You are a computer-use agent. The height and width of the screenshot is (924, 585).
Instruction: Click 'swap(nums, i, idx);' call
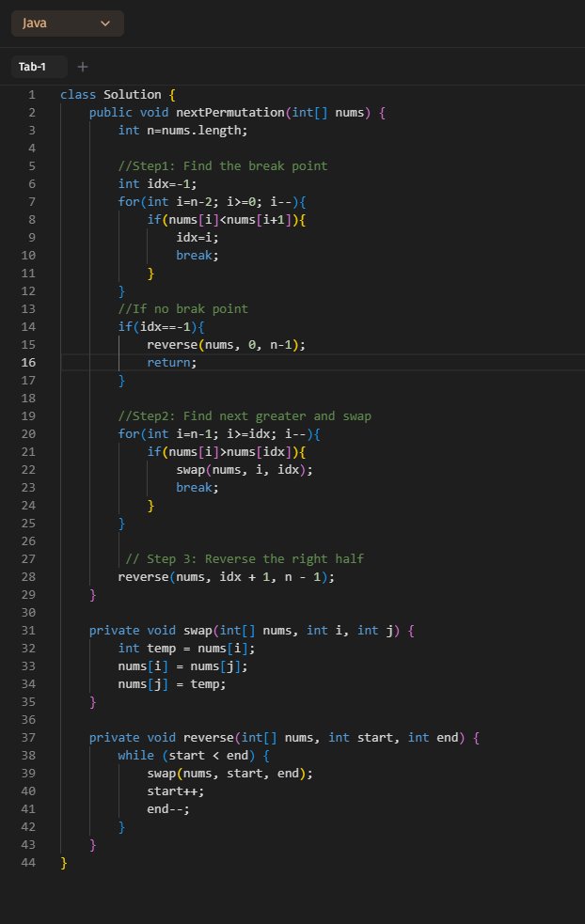coord(245,470)
